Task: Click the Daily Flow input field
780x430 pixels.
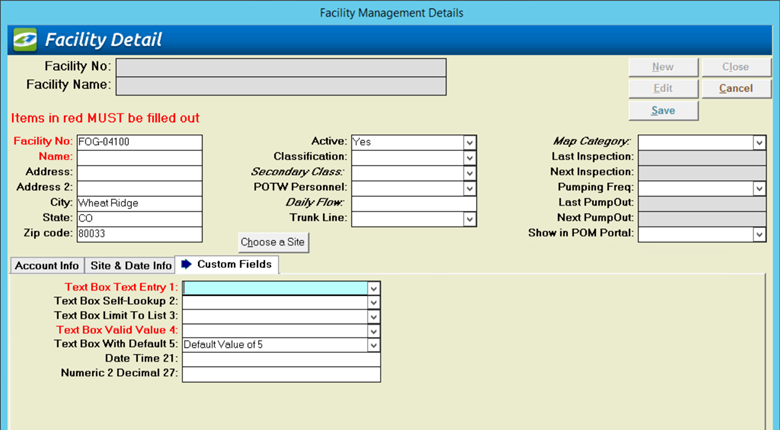Action: (x=414, y=204)
